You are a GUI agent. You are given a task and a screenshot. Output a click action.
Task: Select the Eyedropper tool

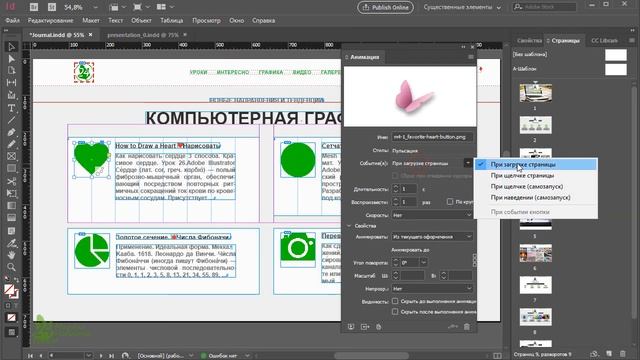[11, 244]
